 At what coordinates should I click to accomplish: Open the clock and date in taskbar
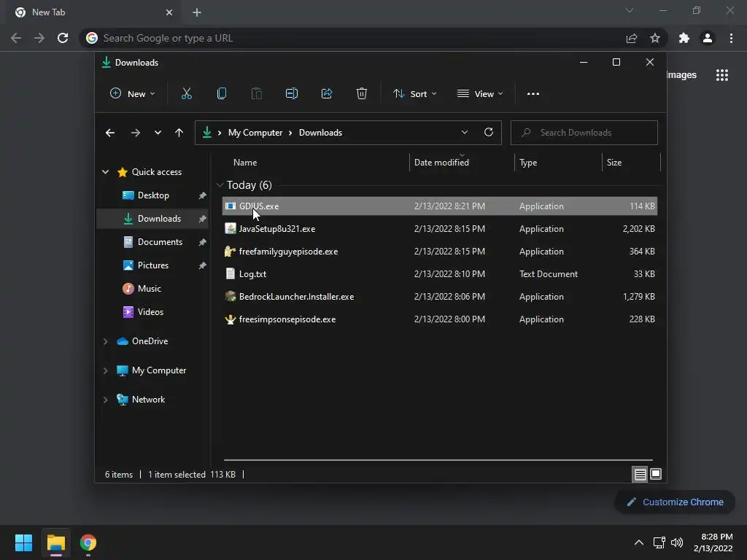(713, 542)
